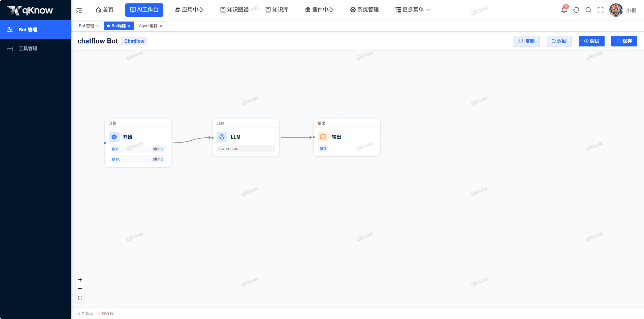Click the 开始 node header label

click(112, 123)
